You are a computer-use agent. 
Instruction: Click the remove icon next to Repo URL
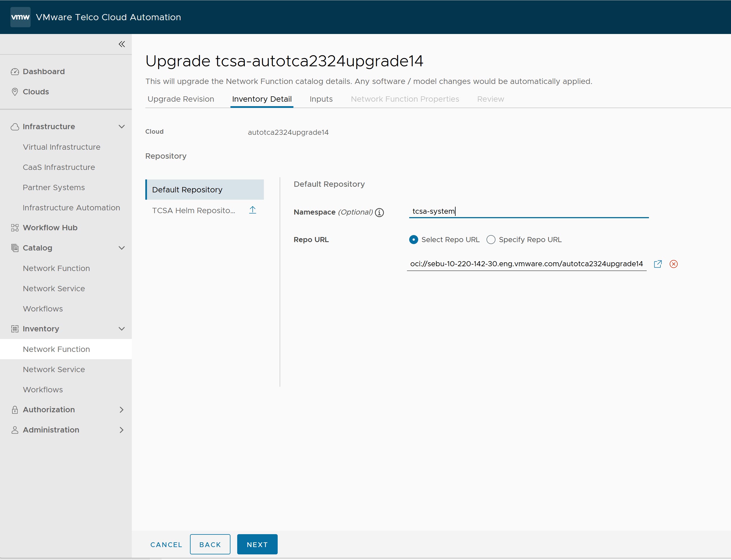pyautogui.click(x=673, y=263)
